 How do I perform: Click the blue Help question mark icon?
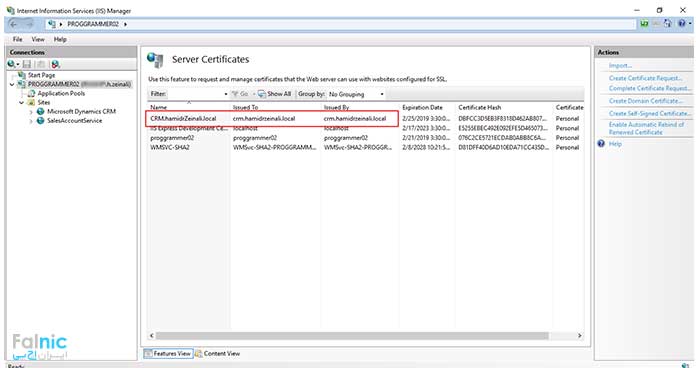(x=601, y=143)
